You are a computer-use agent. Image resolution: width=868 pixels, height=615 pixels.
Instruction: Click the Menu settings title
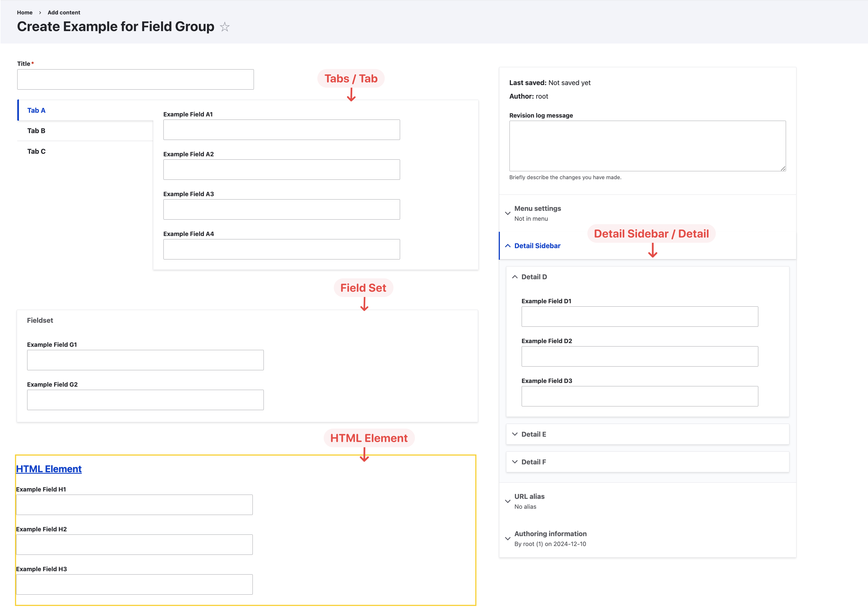[537, 208]
